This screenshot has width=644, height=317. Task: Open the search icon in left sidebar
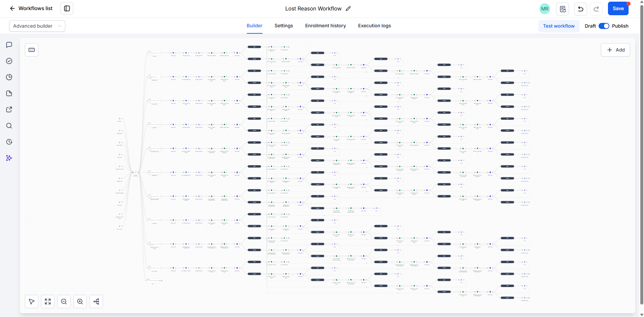pos(9,126)
